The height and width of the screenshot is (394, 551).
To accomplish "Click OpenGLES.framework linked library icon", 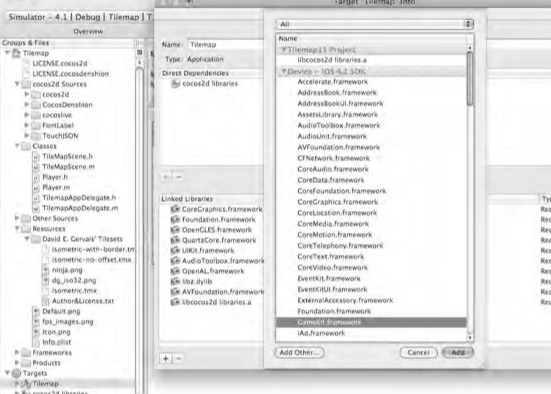I will [175, 230].
